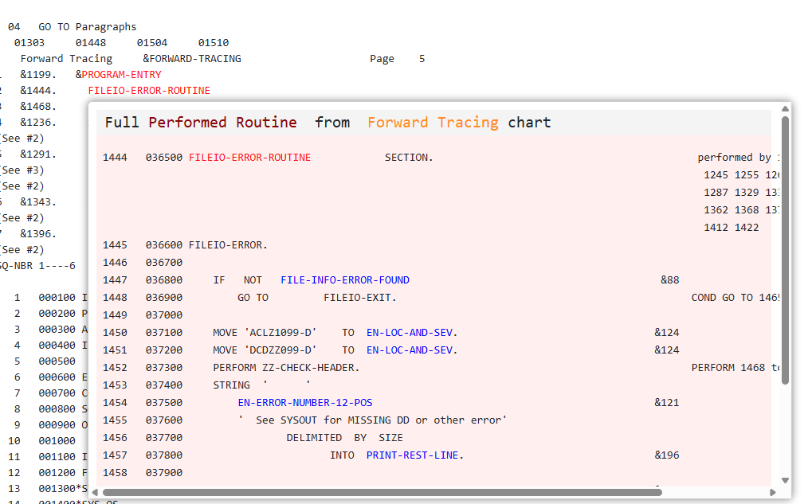The width and height of the screenshot is (812, 504).
Task: Open FILEIO-ERROR-ROUTINE in the tracing list
Action: (149, 91)
